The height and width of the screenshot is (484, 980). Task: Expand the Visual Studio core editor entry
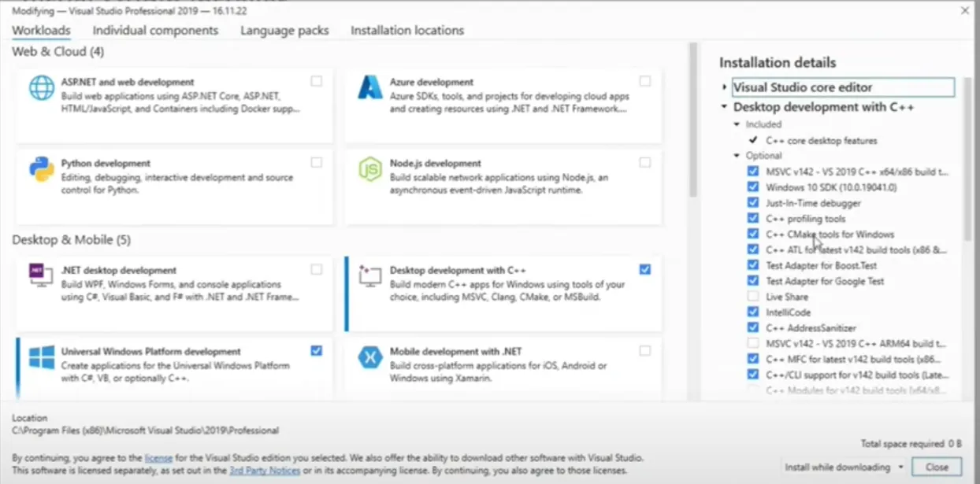pos(725,87)
